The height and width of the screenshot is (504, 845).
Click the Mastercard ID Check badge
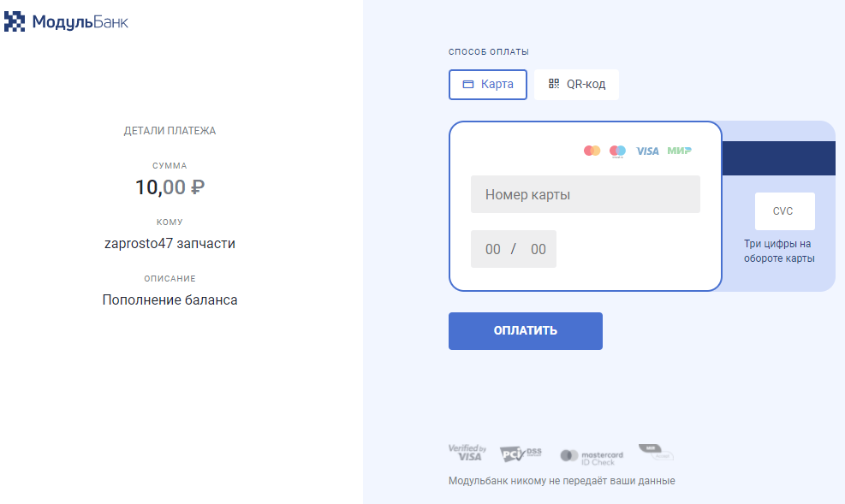pos(592,457)
